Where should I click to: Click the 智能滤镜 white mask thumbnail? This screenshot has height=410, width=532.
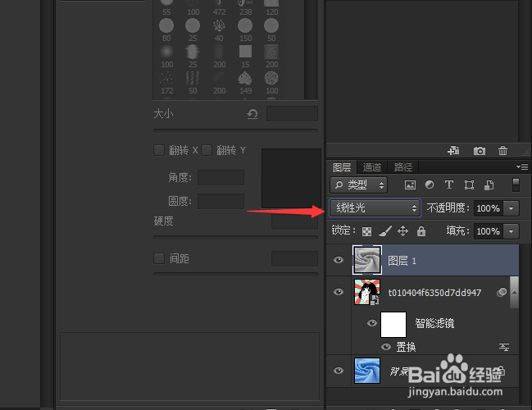point(393,325)
